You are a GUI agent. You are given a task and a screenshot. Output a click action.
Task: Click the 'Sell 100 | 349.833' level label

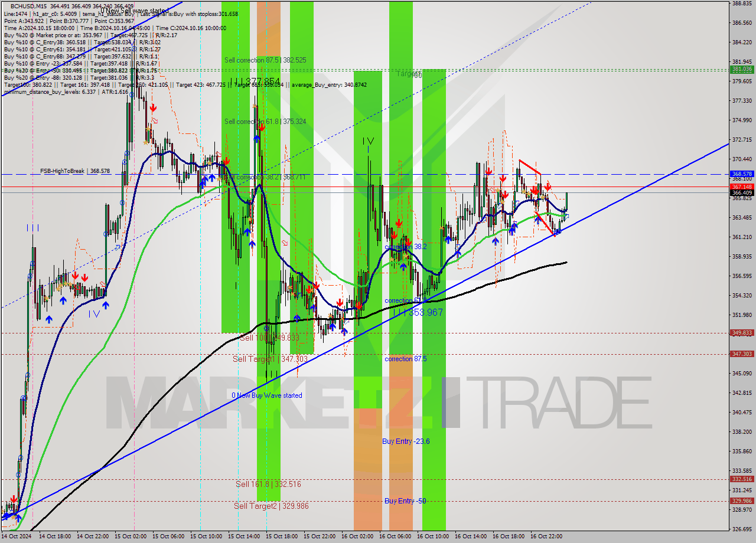click(269, 338)
